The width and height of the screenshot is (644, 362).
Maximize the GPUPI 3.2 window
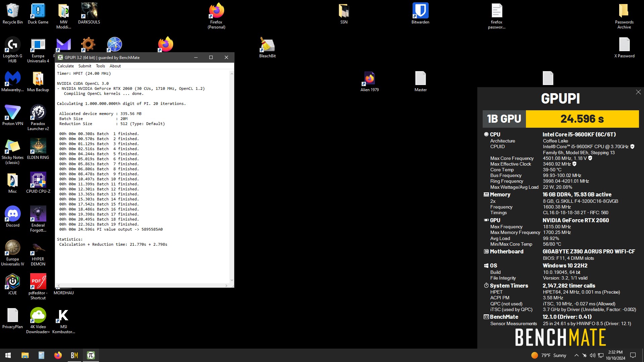[211, 57]
